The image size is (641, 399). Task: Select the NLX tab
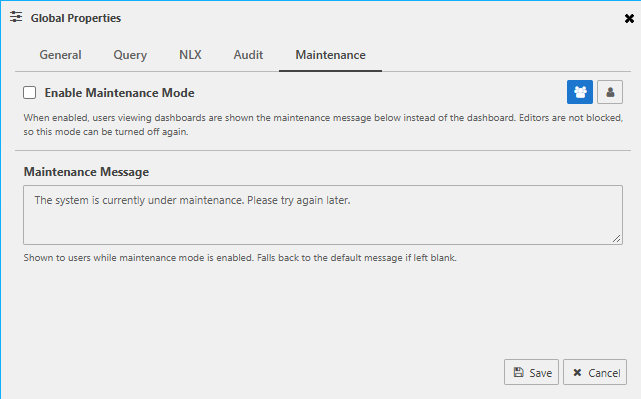(190, 55)
